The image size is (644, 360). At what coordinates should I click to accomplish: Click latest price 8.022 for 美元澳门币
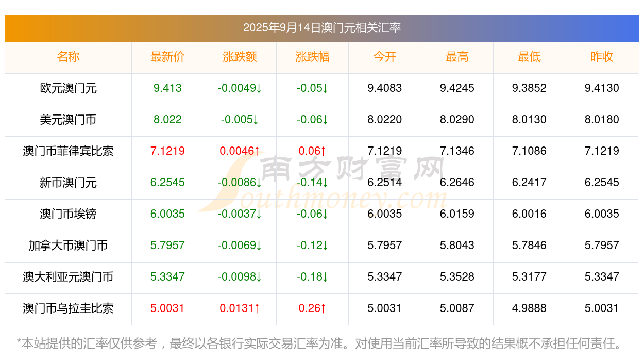point(167,120)
